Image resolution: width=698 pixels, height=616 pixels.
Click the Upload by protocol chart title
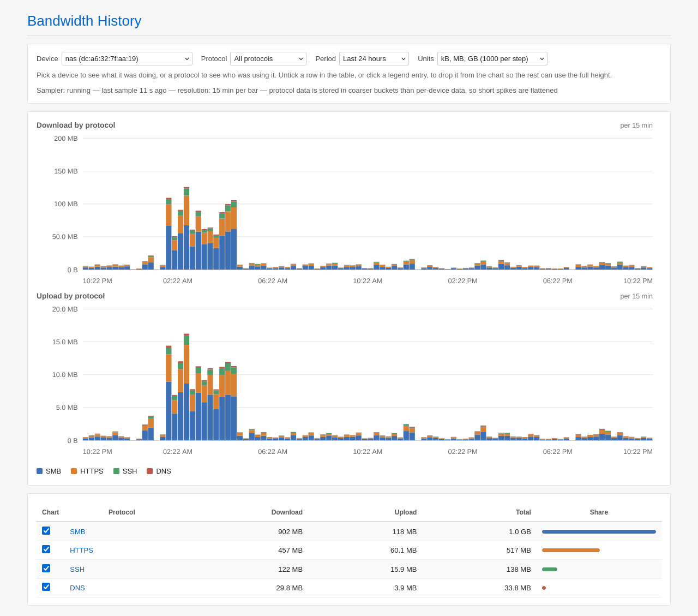(71, 296)
